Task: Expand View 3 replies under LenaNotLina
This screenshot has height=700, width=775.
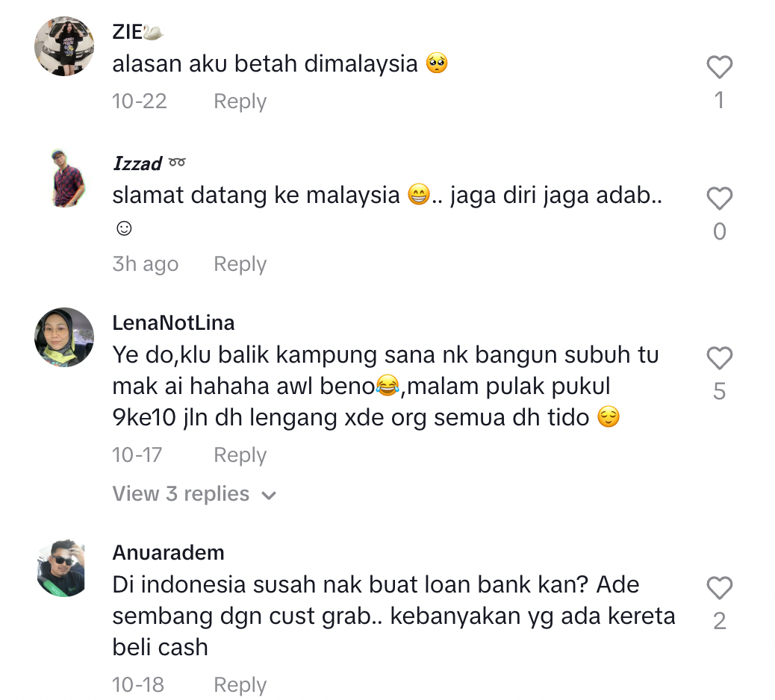Action: pyautogui.click(x=194, y=494)
